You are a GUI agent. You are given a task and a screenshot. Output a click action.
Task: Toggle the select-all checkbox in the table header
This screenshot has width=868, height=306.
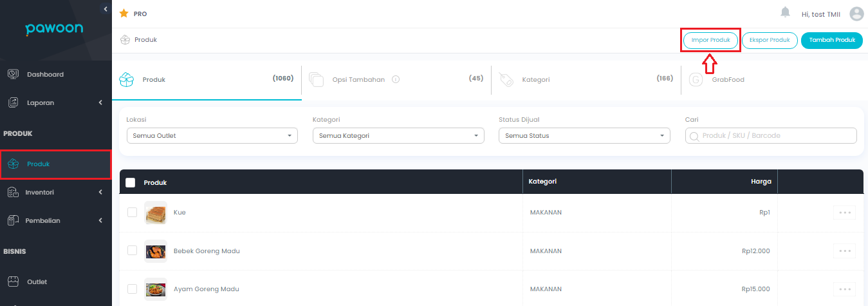tap(131, 182)
